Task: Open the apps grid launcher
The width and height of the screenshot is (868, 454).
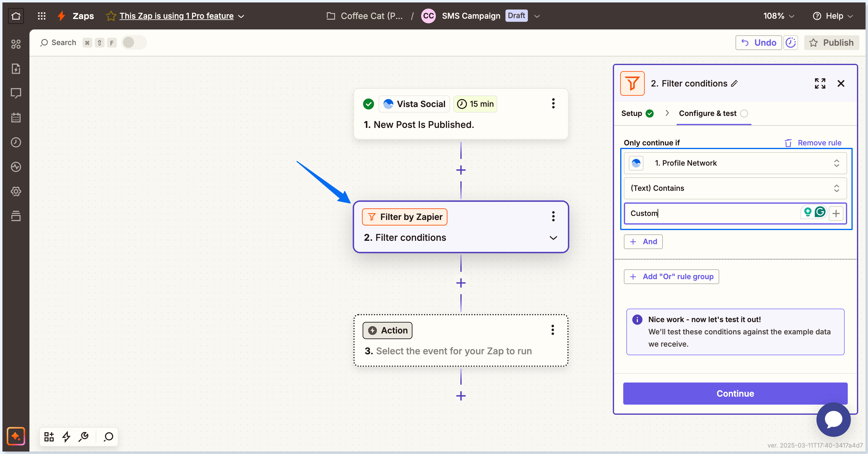Action: click(x=41, y=16)
